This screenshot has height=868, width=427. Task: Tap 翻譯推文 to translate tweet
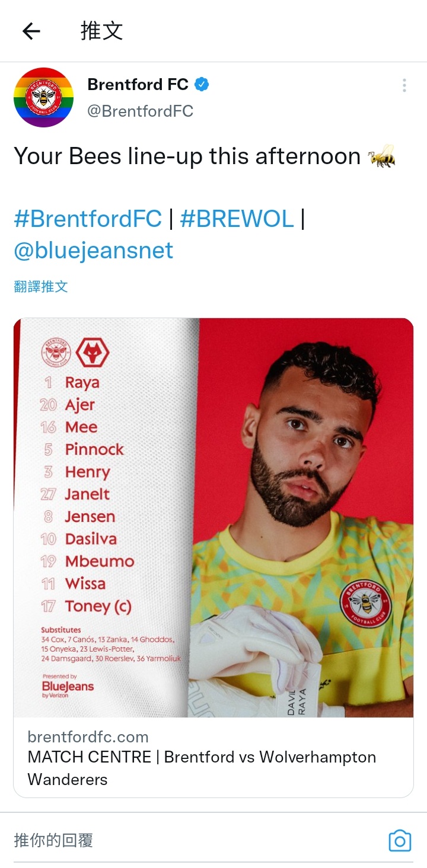coord(41,287)
